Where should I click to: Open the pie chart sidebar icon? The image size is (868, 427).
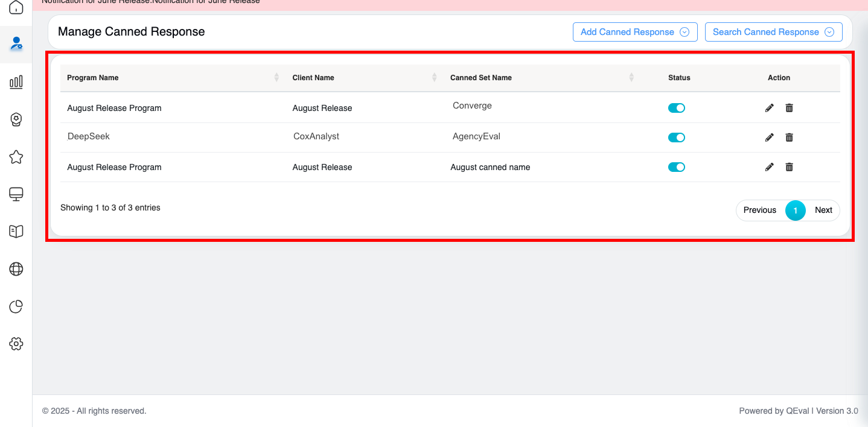[x=16, y=306]
